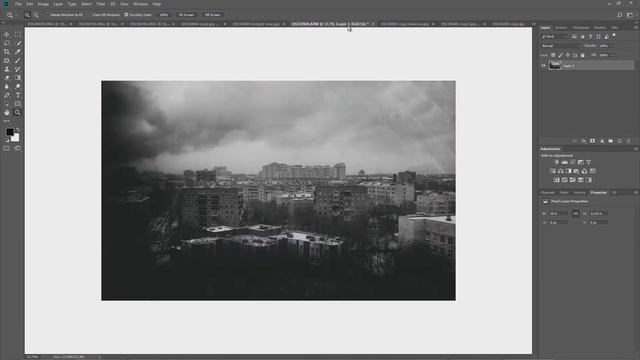Open the Properties panel options menu
Viewport: 640px width, 360px height.
pyautogui.click(x=636, y=193)
